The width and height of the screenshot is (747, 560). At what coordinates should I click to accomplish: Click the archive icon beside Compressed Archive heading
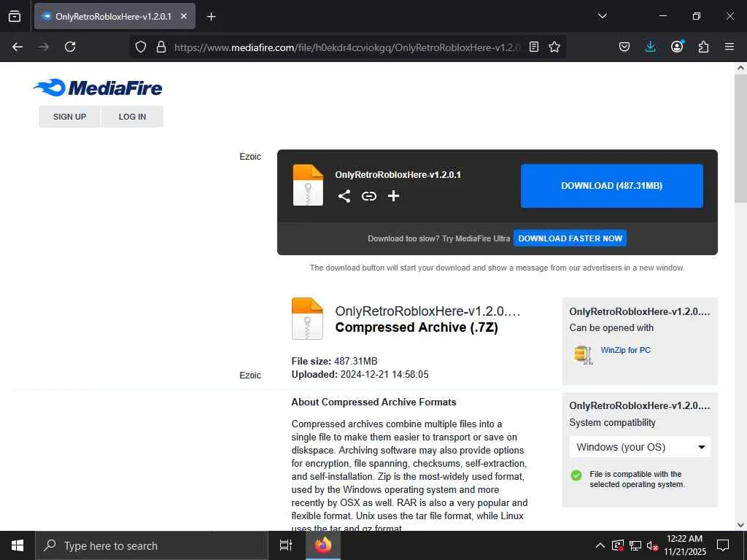pyautogui.click(x=307, y=319)
